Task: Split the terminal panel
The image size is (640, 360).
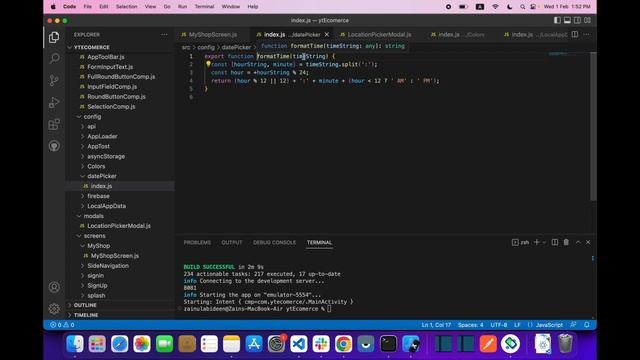Action: (x=555, y=242)
